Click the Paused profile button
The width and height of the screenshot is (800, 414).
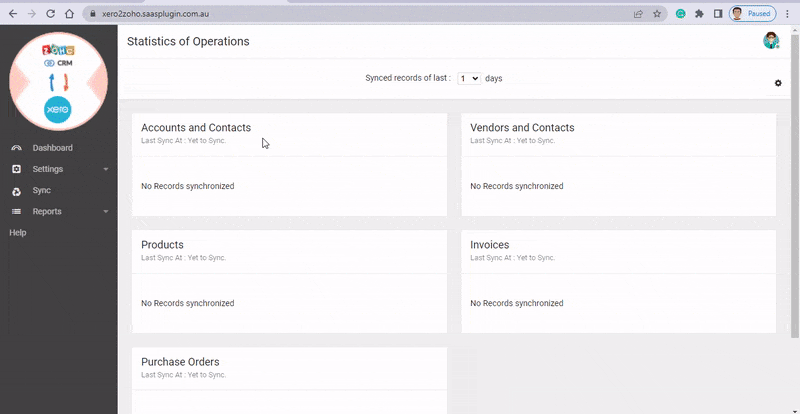[x=753, y=14]
